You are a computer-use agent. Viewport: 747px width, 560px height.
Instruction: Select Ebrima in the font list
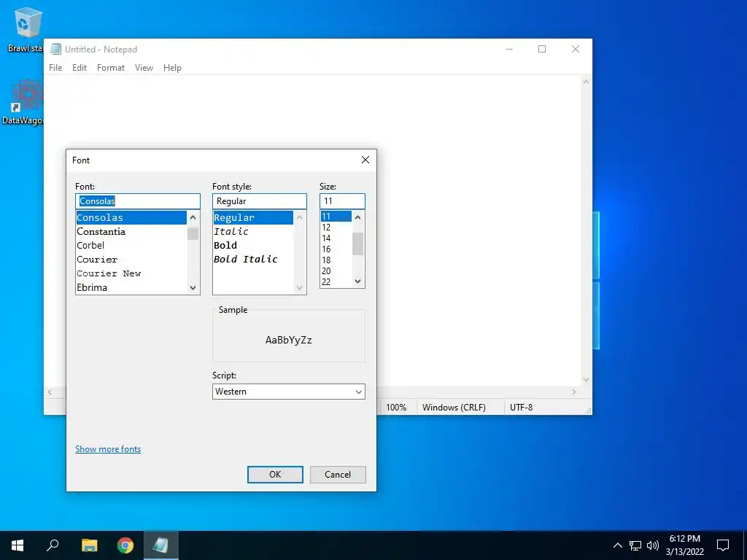tap(131, 287)
